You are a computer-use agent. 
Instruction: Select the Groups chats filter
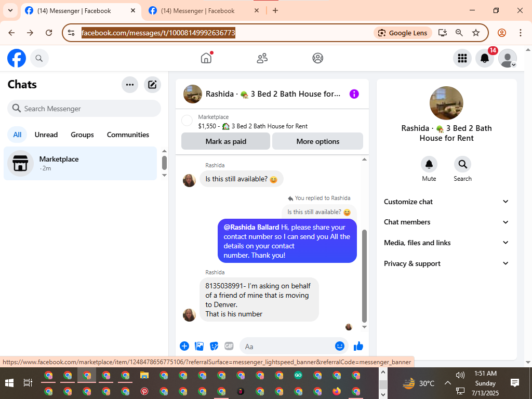(82, 135)
